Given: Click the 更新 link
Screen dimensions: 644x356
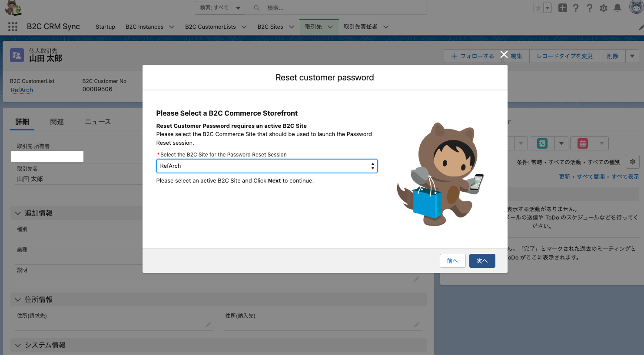Looking at the screenshot, I should (x=564, y=176).
